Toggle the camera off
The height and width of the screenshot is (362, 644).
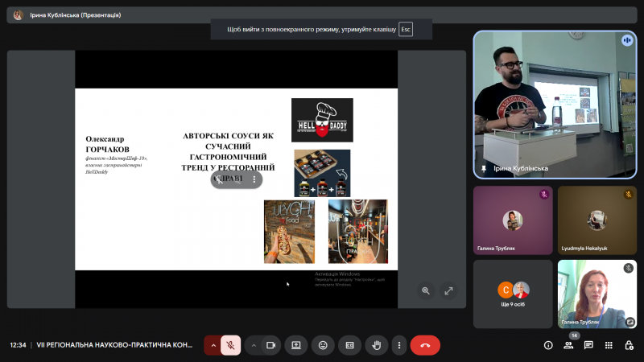(x=271, y=345)
